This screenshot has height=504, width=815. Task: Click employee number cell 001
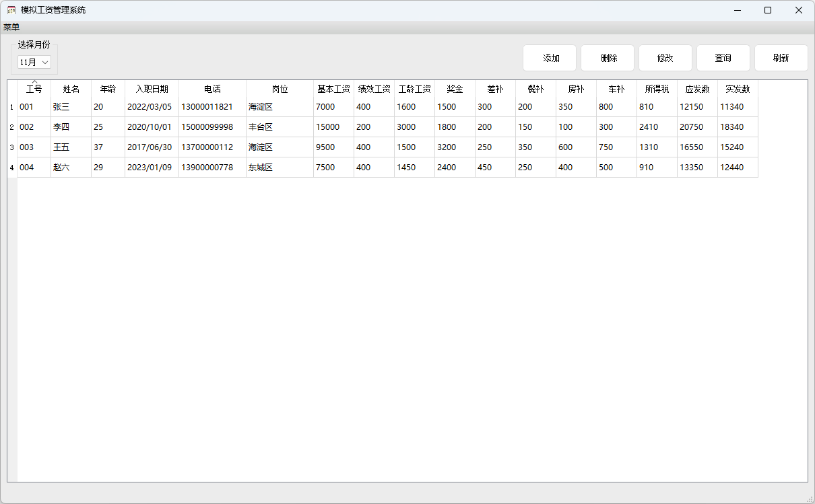click(34, 107)
